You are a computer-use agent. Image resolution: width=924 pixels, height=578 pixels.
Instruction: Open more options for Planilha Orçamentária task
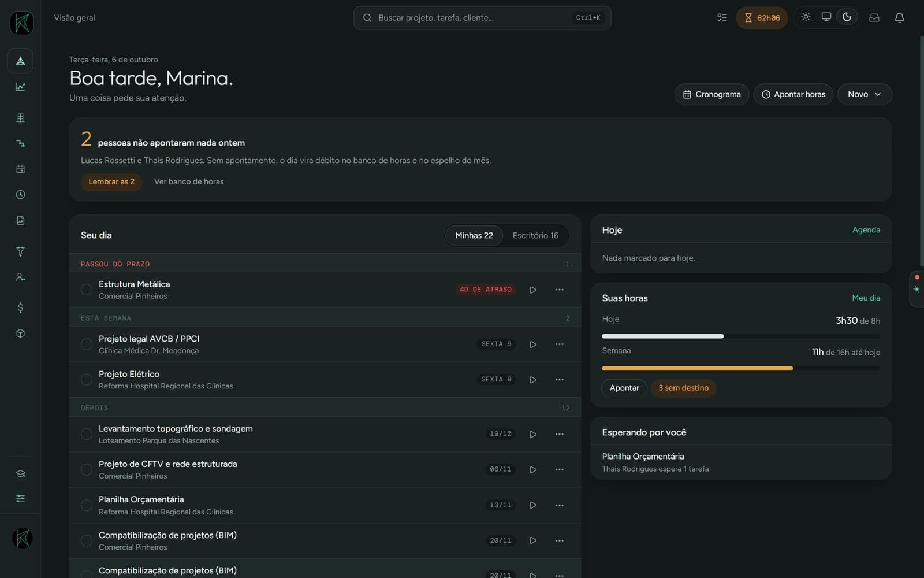[559, 505]
